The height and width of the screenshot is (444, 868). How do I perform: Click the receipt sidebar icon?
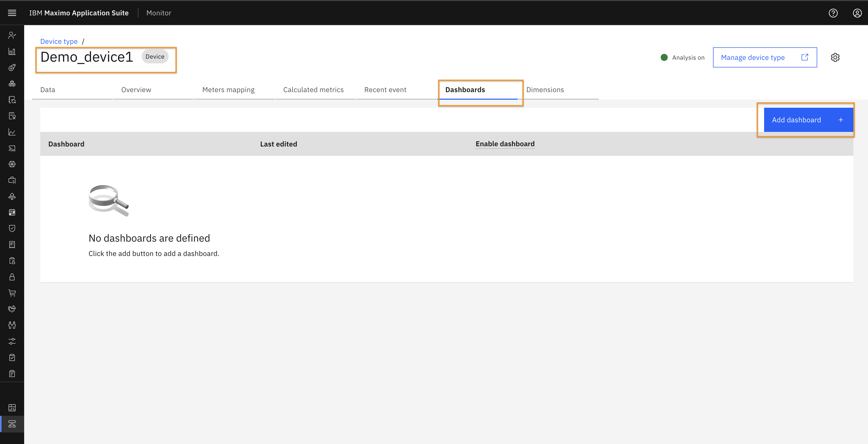12,244
